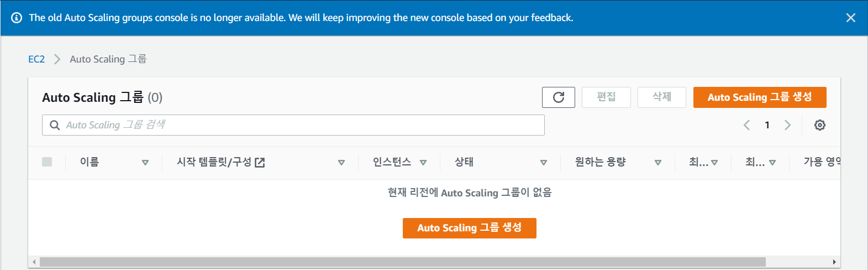
Task: Sort by 이름 column arrow
Action: (145, 163)
